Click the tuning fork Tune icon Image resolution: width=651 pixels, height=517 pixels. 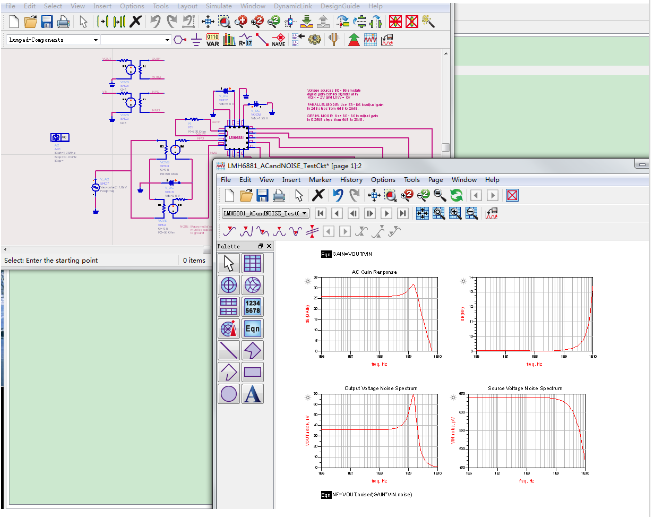click(x=334, y=39)
